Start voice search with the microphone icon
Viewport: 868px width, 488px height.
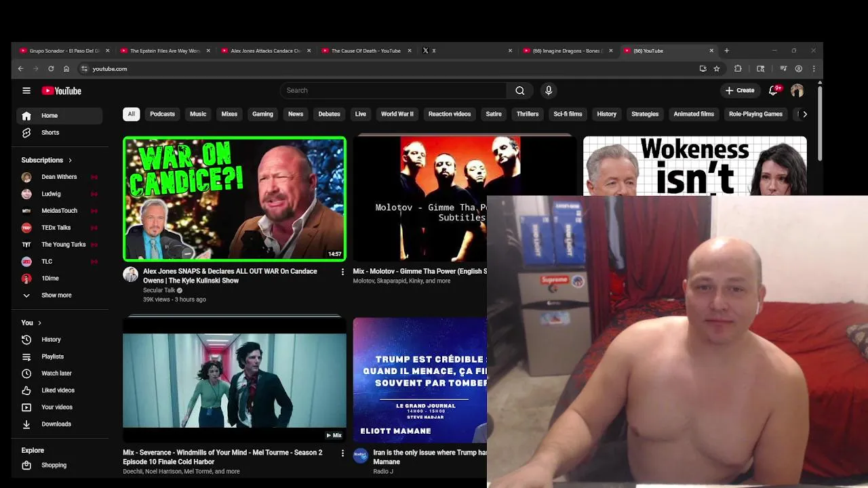(x=549, y=90)
